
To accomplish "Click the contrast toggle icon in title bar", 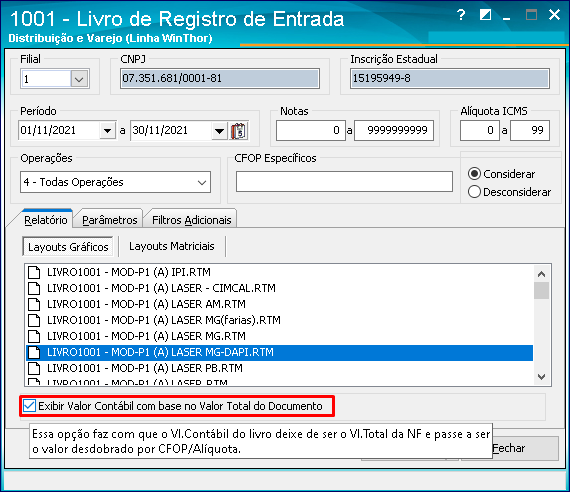I will pos(485,15).
